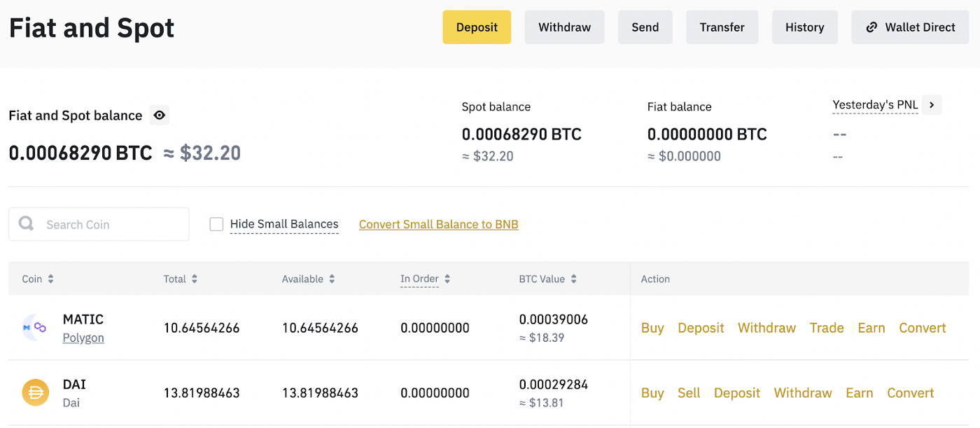Expand Yesterday's PNL chevron arrow
The width and height of the screenshot is (980, 428).
[932, 105]
